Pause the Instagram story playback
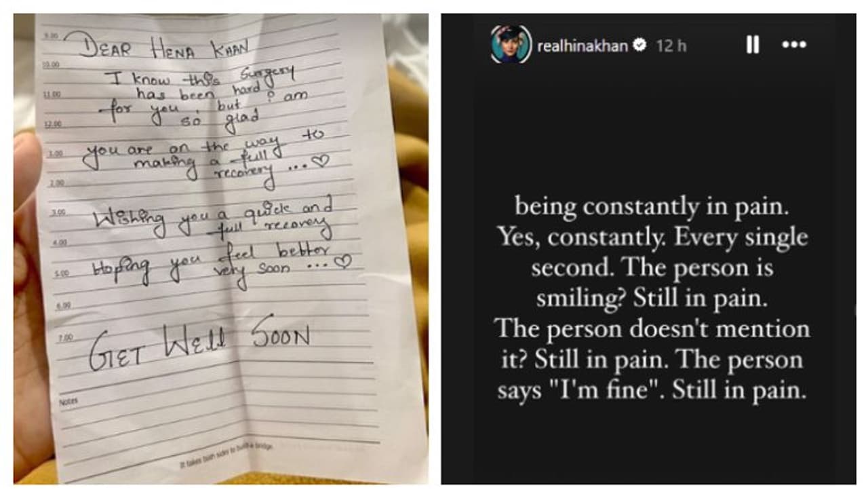The image size is (868, 496). 752,45
